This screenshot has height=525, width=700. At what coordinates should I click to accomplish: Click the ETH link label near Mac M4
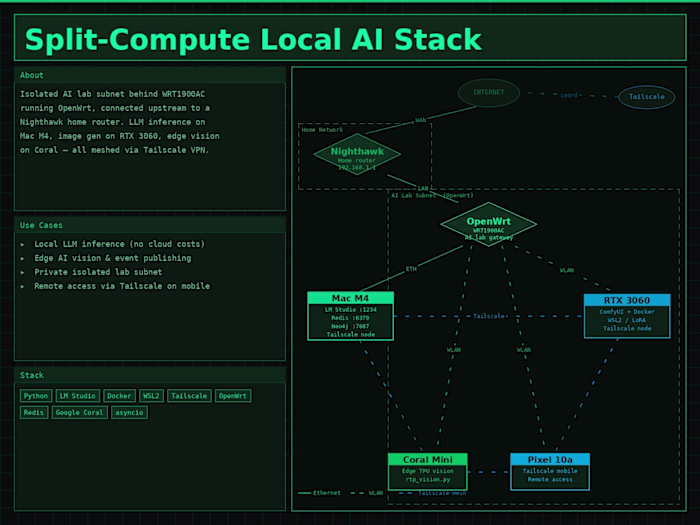[x=411, y=269]
